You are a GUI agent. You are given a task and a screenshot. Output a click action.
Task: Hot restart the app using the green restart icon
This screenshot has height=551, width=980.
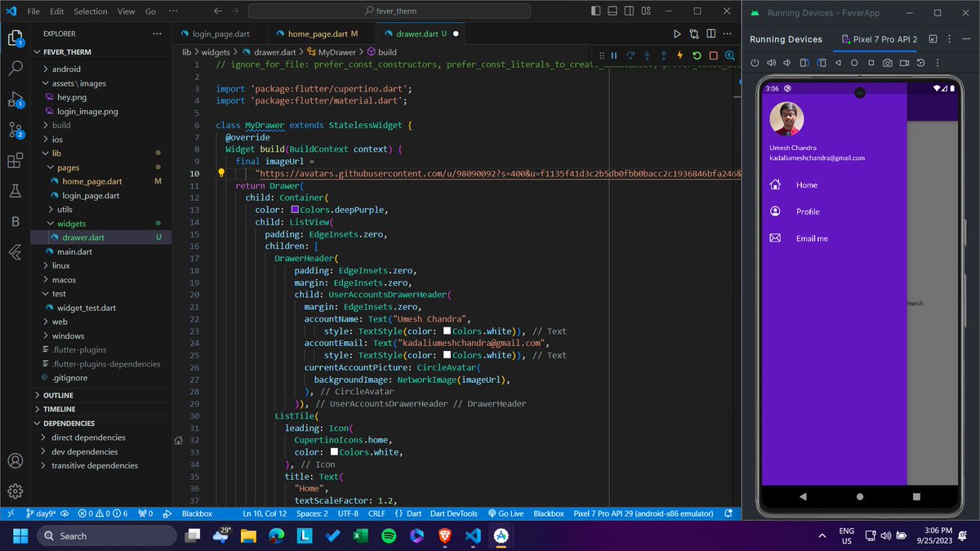(697, 56)
